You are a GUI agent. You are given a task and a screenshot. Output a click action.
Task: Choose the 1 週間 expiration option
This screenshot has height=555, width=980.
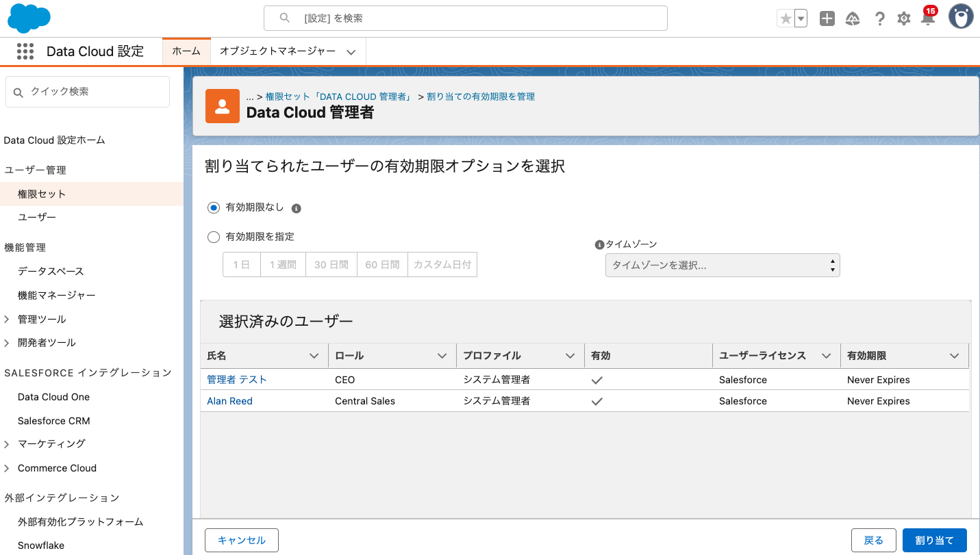pos(283,265)
